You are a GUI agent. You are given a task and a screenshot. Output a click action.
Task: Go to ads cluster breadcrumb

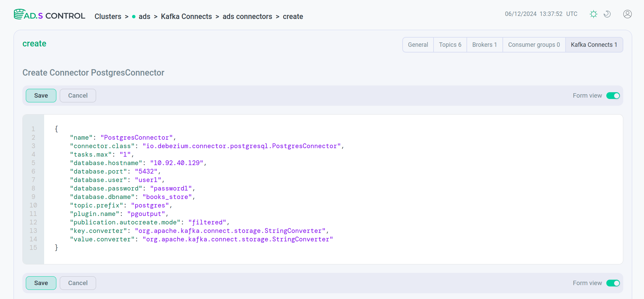[x=144, y=17]
